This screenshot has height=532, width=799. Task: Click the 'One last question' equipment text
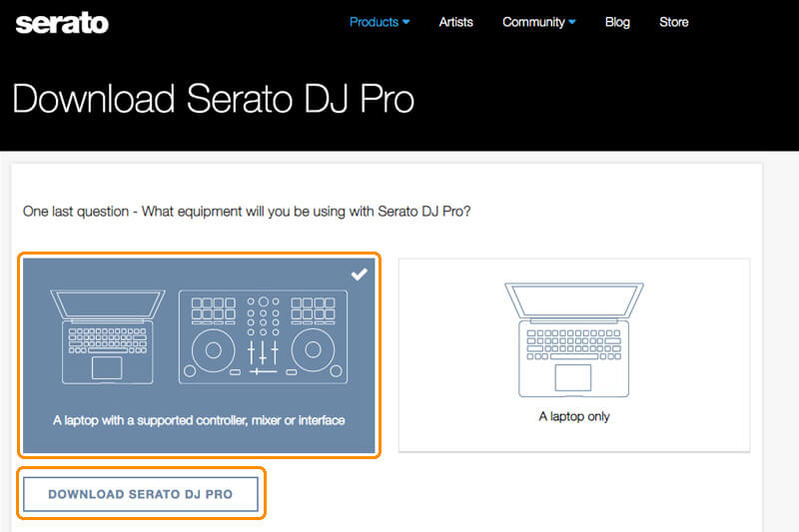click(247, 212)
